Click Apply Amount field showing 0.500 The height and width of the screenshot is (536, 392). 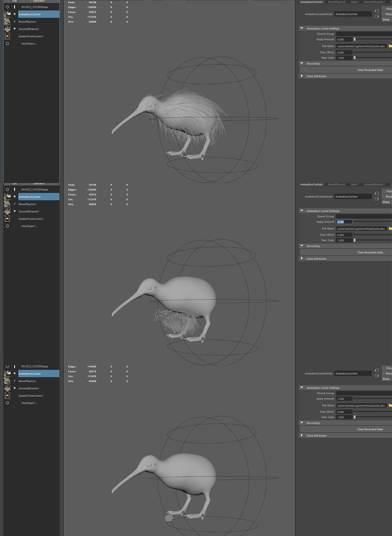coord(344,222)
